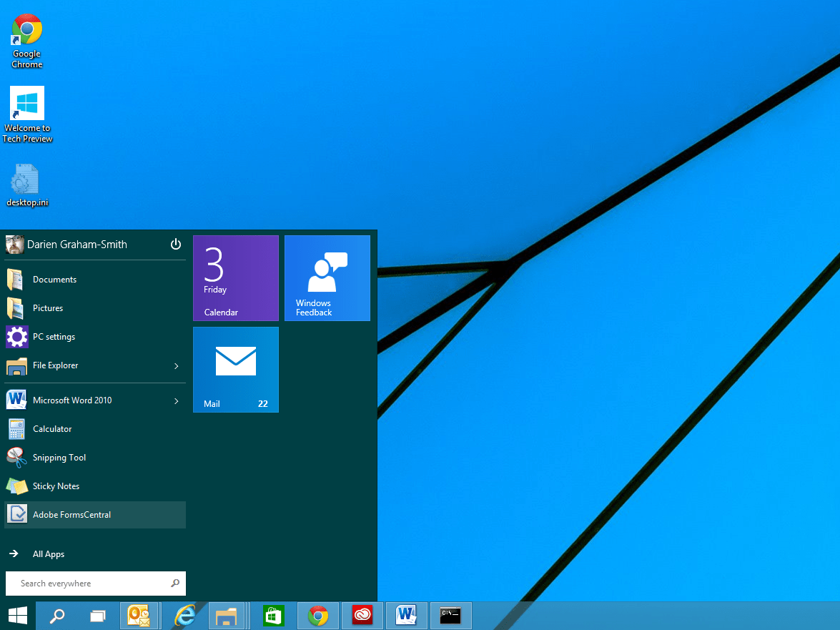The image size is (840, 630).
Task: Select the desktop.ini file icon
Action: 26,185
